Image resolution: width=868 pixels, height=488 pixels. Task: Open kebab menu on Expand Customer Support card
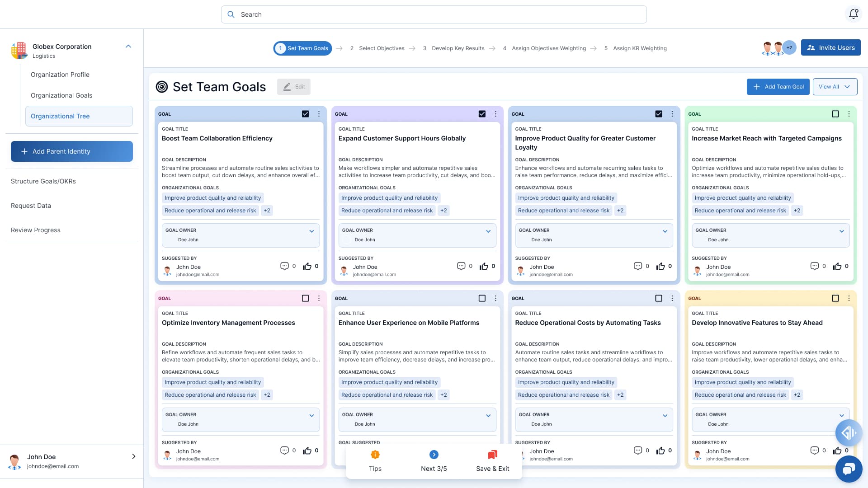[495, 114]
